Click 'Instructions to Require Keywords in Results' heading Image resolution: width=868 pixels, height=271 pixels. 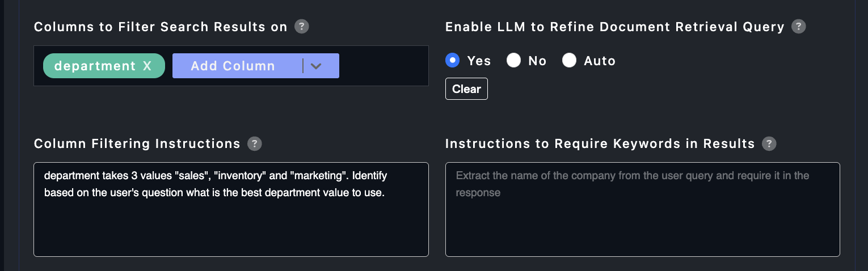(600, 144)
